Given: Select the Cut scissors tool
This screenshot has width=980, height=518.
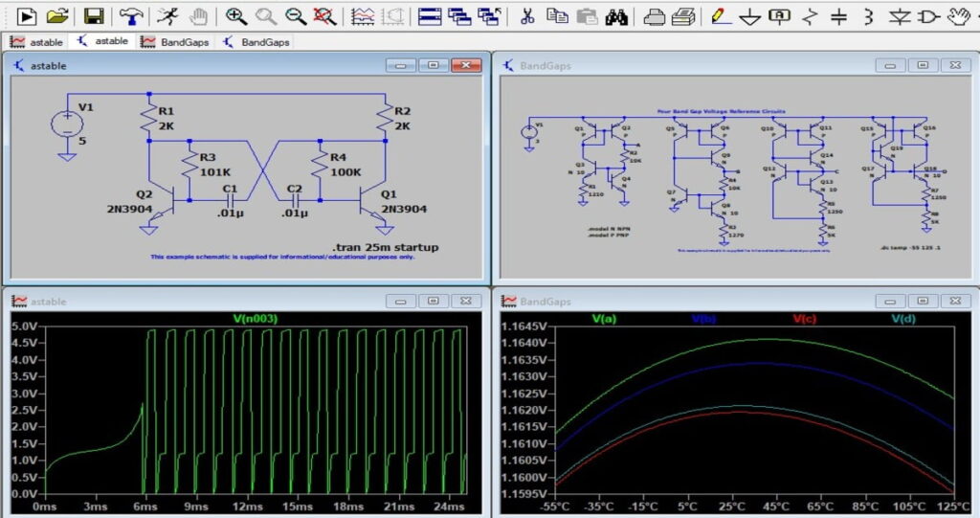Looking at the screenshot, I should coord(527,16).
